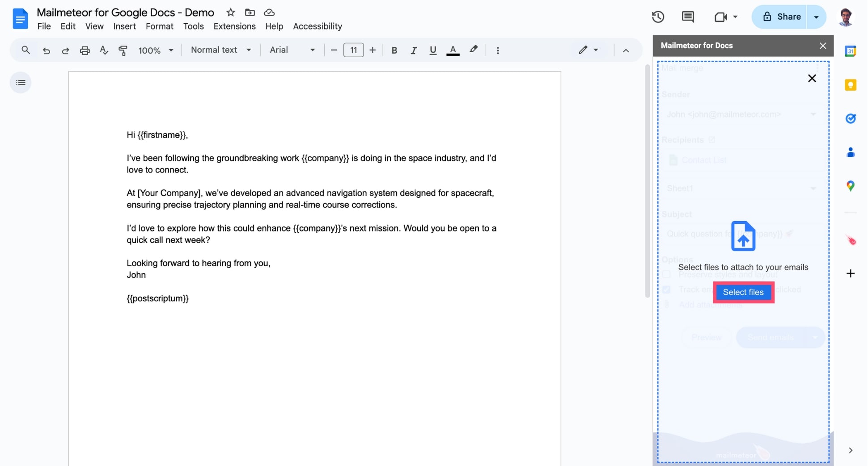This screenshot has height=466, width=868.
Task: Click the file upload icon
Action: [743, 236]
